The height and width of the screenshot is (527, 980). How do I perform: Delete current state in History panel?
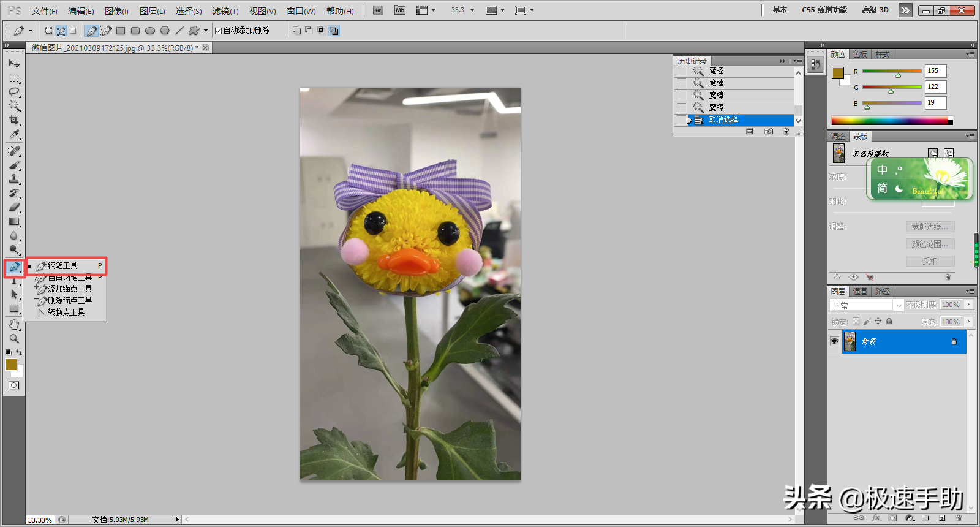(786, 131)
